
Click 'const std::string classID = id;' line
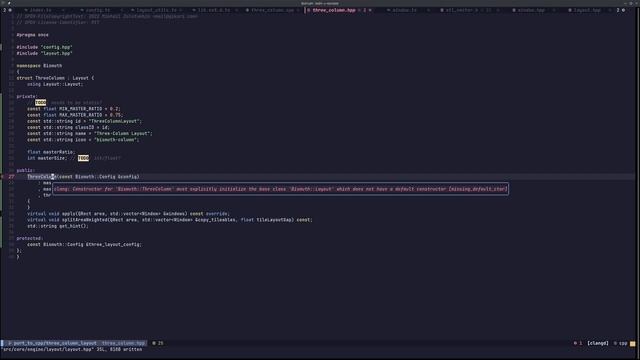coord(68,127)
